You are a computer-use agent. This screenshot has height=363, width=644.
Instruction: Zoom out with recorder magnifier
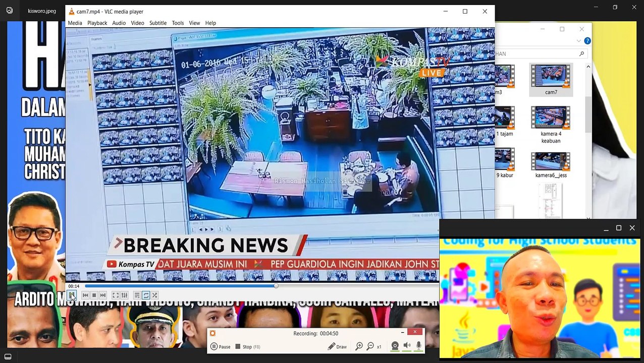pos(370,346)
